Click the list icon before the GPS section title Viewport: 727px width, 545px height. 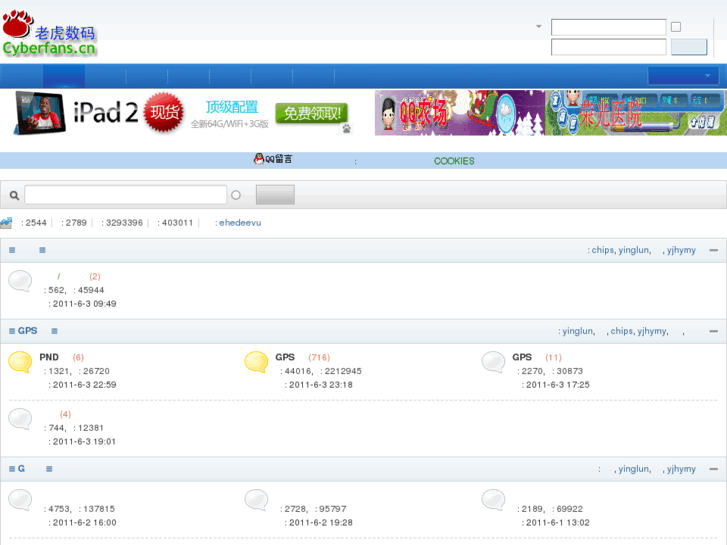[x=12, y=331]
